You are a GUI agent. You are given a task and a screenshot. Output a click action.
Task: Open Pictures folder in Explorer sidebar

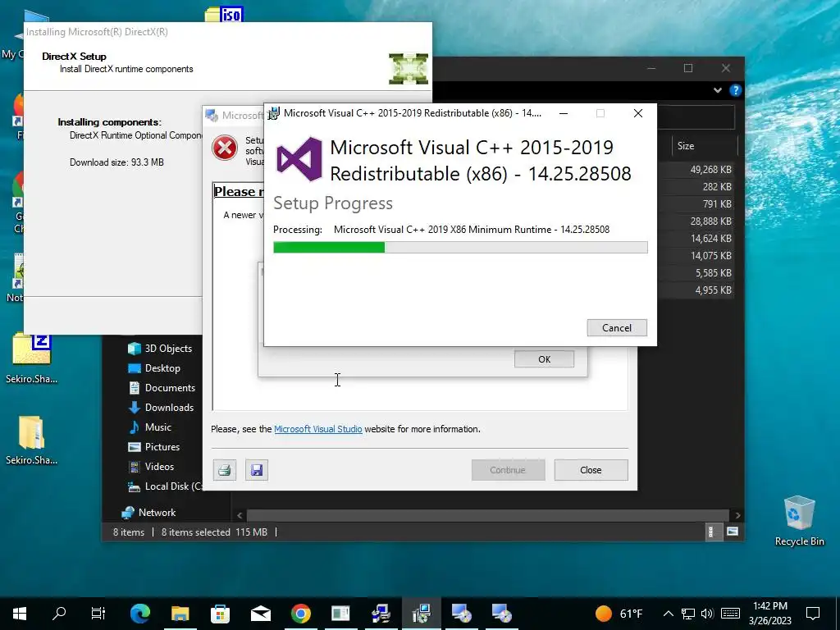[x=153, y=447]
